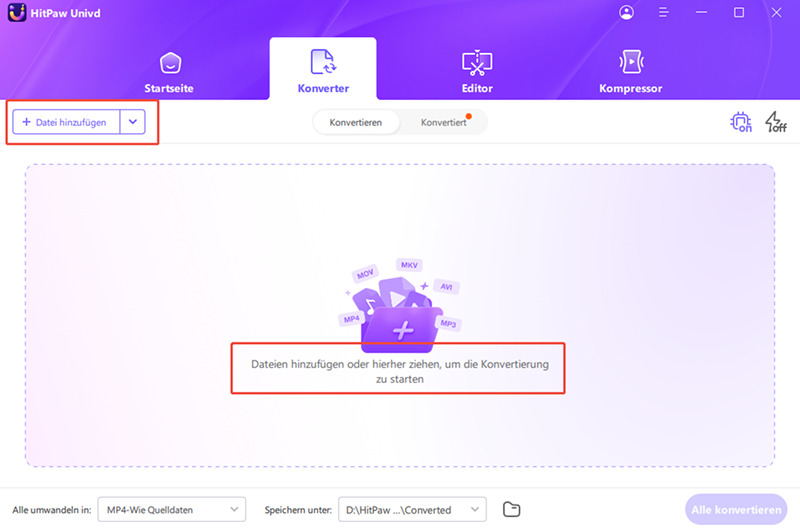Expand the Datei hinzufügen dropdown arrow
Image resolution: width=800 pixels, height=531 pixels.
coord(133,122)
